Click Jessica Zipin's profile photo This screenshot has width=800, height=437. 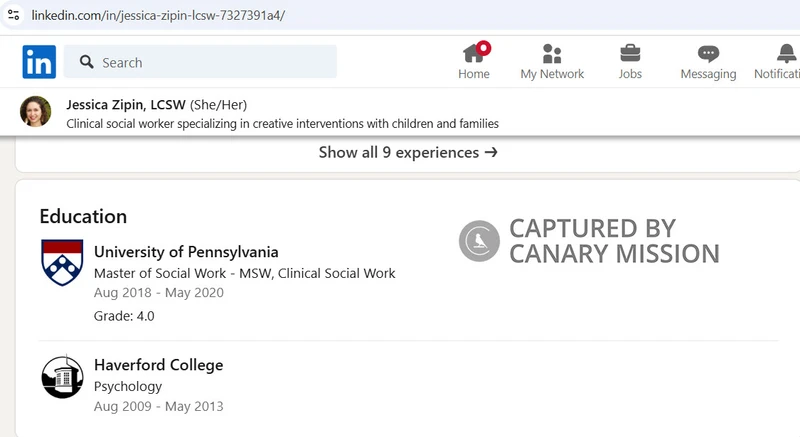click(36, 111)
